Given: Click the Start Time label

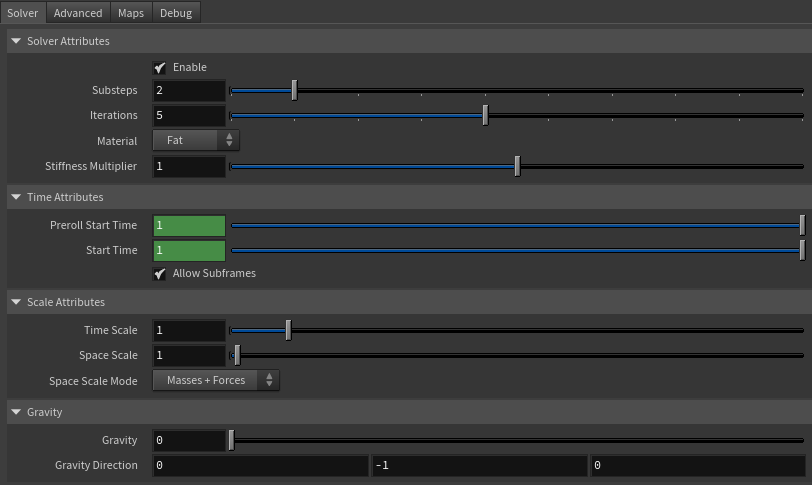Looking at the screenshot, I should (111, 251).
